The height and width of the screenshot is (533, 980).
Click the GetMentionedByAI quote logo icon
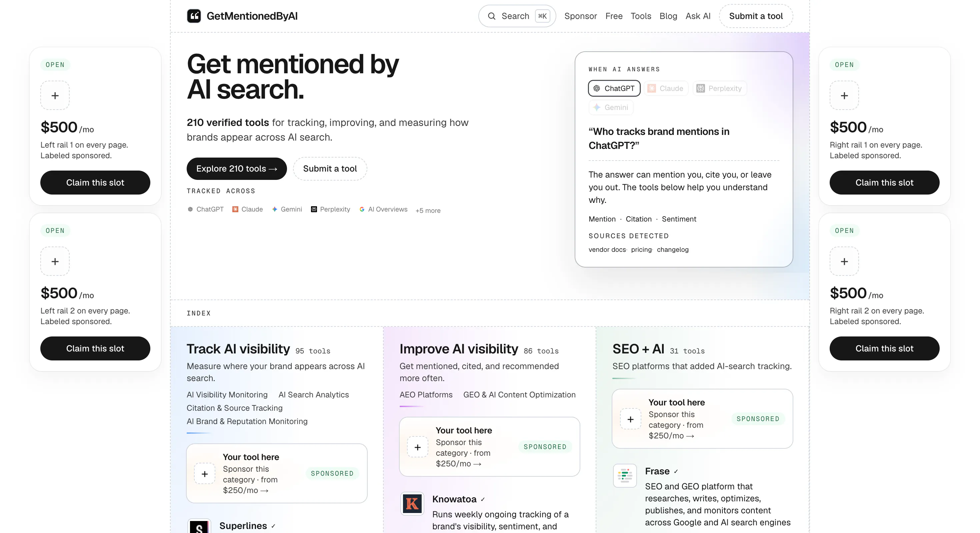coord(194,16)
